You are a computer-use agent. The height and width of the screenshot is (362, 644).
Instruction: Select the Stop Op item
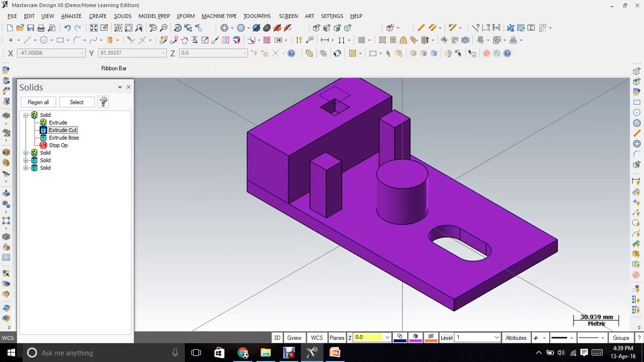58,145
